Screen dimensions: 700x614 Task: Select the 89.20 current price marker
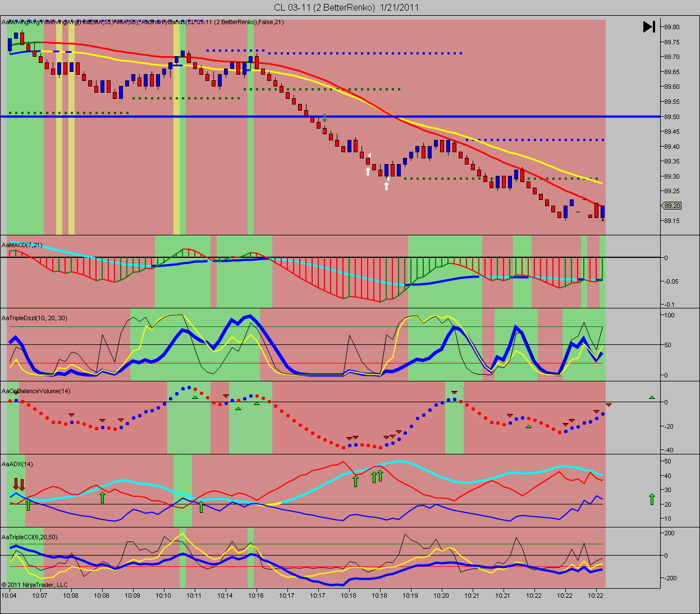[671, 206]
